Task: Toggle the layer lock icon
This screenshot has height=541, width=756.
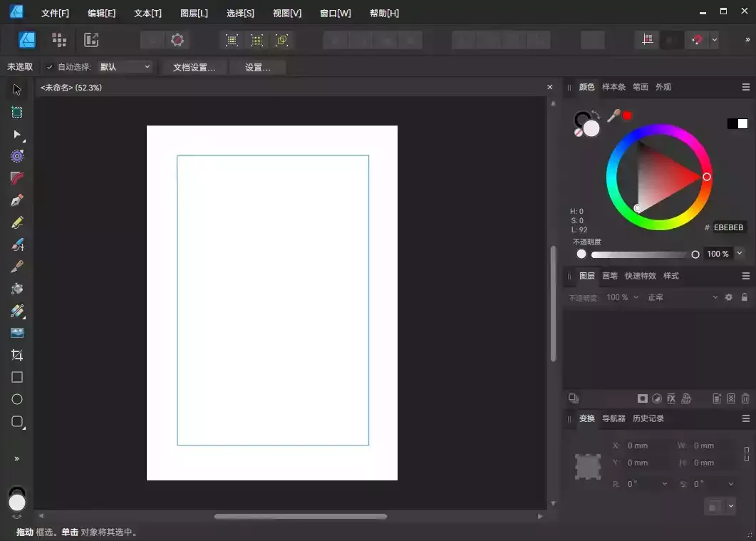Action: pyautogui.click(x=745, y=297)
